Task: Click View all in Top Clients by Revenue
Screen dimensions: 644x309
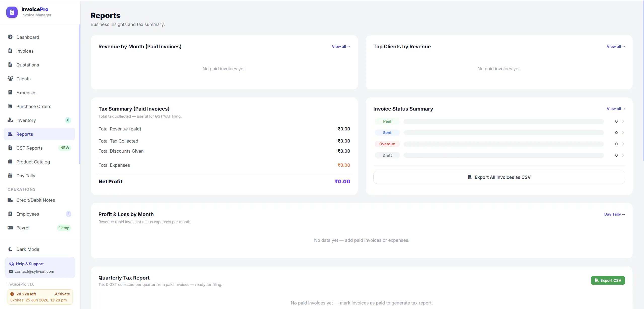Action: point(616,47)
